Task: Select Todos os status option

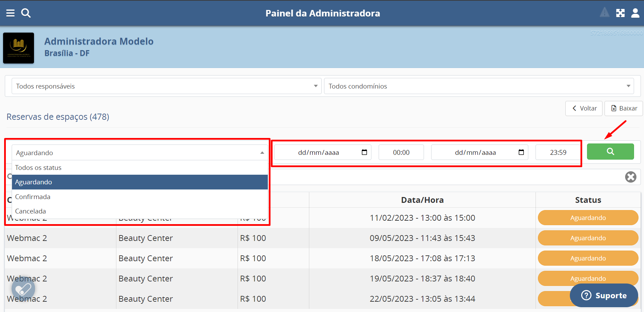Action: point(38,167)
